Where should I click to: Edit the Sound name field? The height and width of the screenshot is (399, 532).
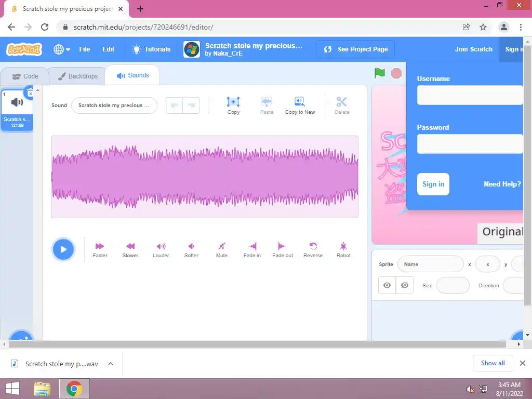coord(114,105)
